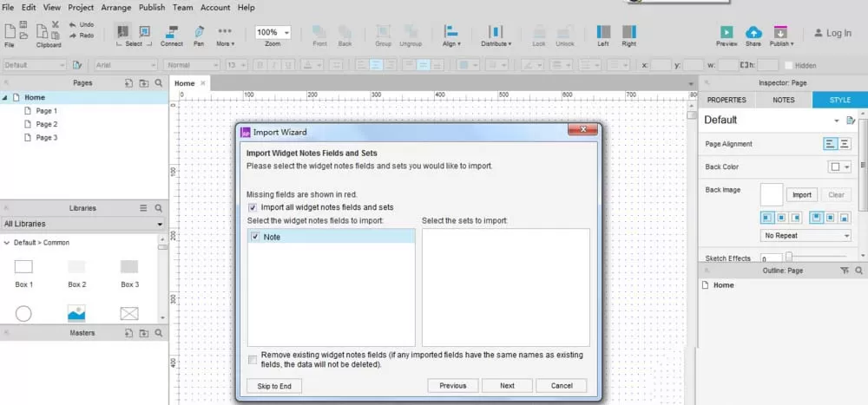Click the Sketch Effects slider
This screenshot has width=868, height=405.
(816, 256)
